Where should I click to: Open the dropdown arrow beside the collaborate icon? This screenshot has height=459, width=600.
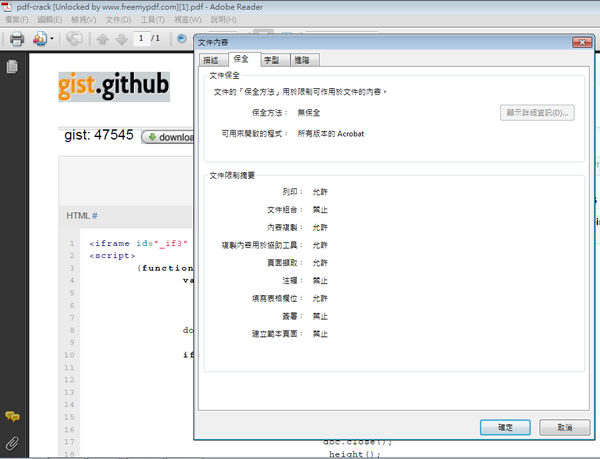click(52, 39)
